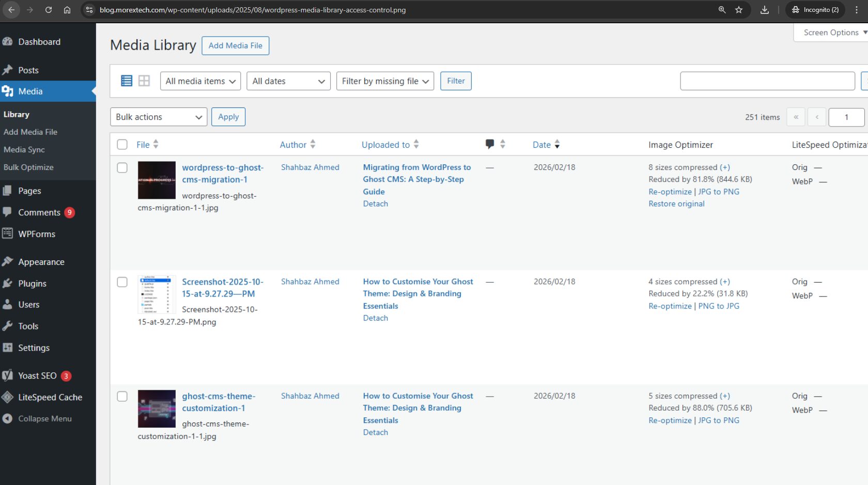Open WPForms from the sidebar
Image resolution: width=868 pixels, height=485 pixels.
(37, 234)
